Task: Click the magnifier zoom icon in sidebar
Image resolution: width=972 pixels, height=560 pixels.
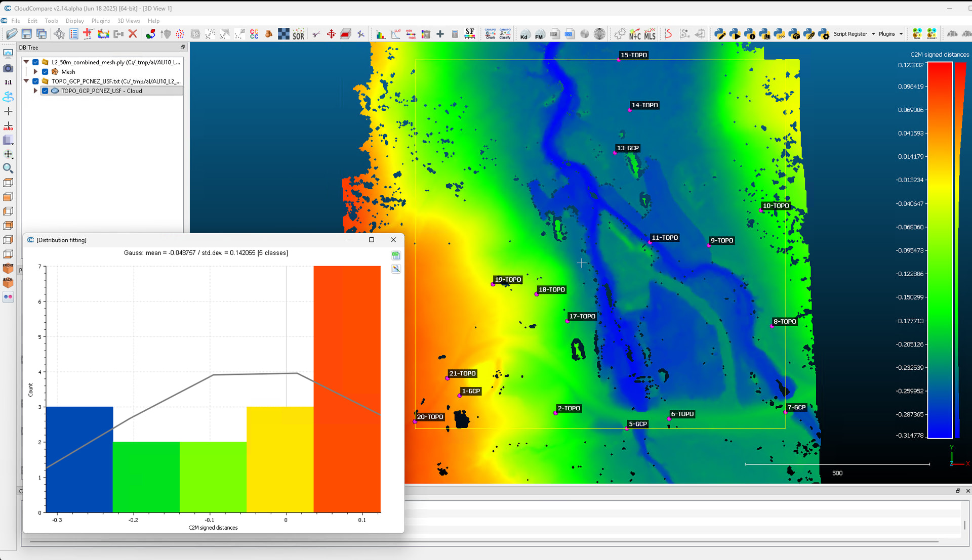Action: click(8, 168)
